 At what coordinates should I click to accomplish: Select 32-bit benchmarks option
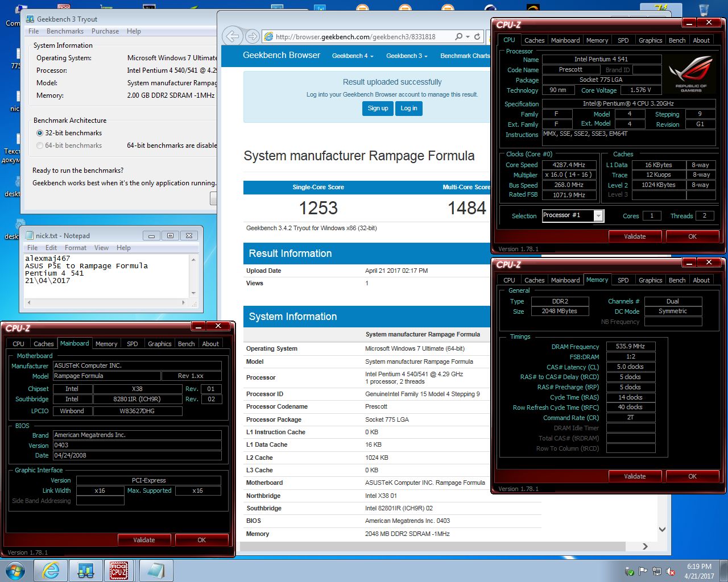pos(40,133)
